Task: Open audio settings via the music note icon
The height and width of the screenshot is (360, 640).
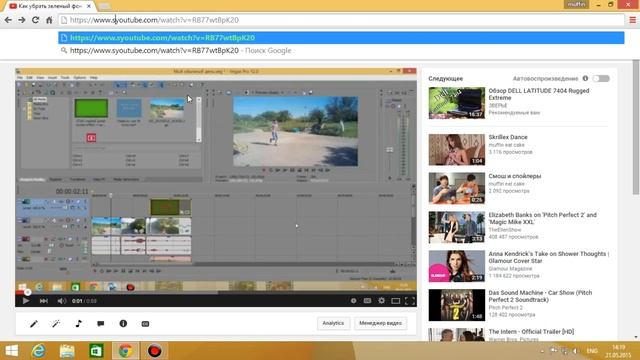Action: [x=78, y=323]
